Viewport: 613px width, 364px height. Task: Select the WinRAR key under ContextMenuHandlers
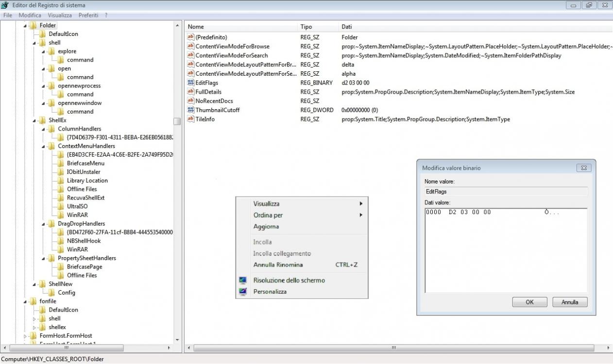[77, 215]
